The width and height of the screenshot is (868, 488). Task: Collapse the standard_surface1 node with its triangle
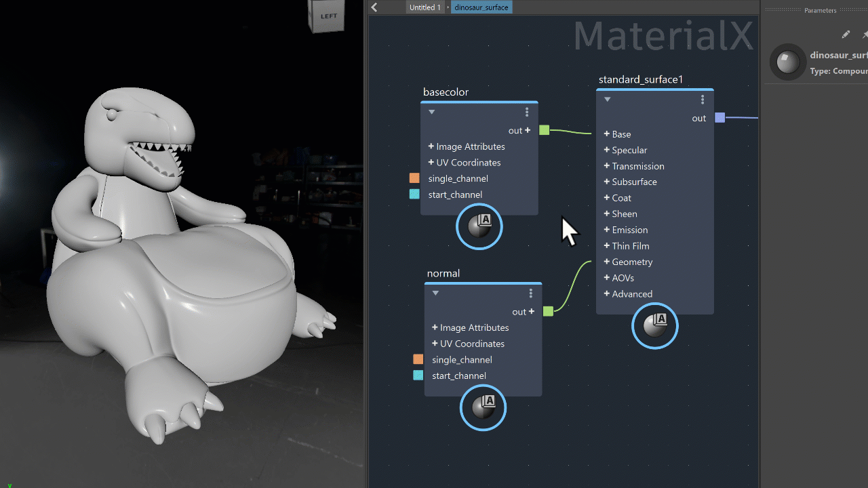pos(608,99)
